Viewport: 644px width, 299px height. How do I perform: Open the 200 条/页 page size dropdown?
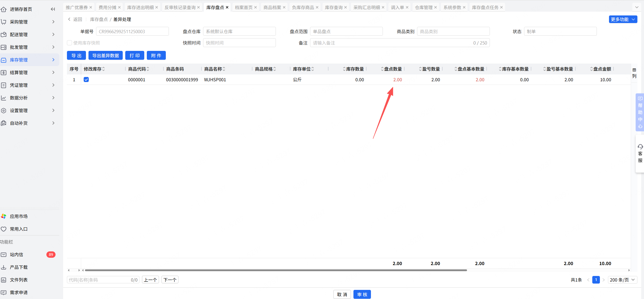pos(622,280)
